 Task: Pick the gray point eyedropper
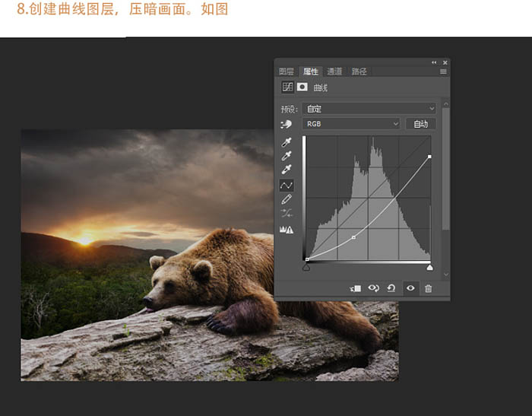tap(287, 156)
